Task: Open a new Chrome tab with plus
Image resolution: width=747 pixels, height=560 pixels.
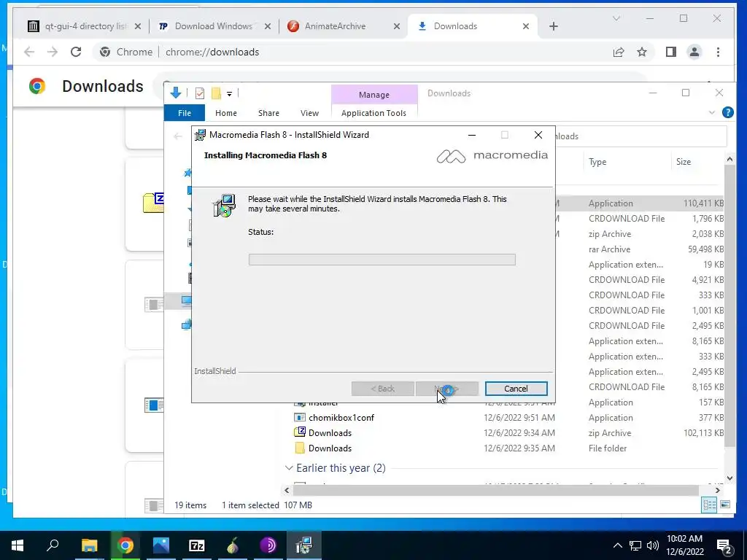Action: (553, 26)
